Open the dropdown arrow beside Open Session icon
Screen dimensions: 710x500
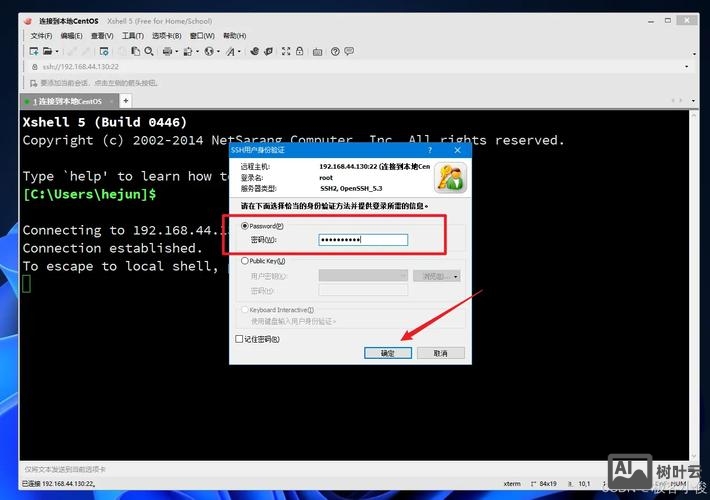point(57,52)
